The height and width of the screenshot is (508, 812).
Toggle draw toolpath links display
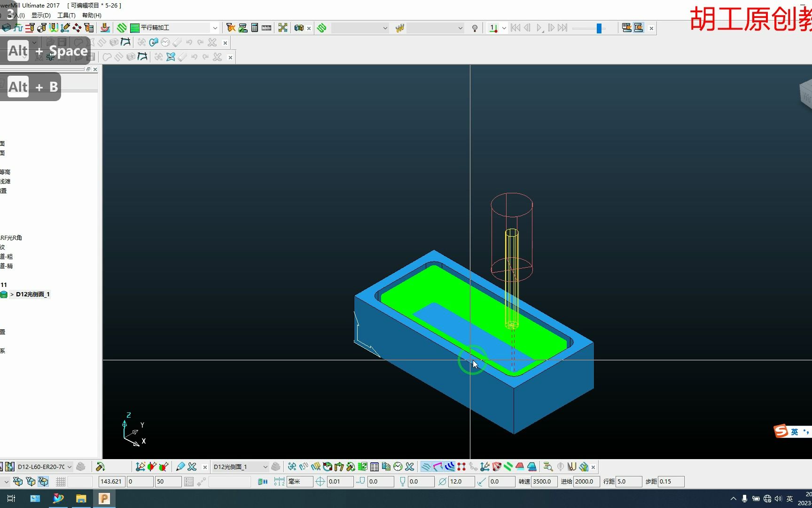[450, 467]
